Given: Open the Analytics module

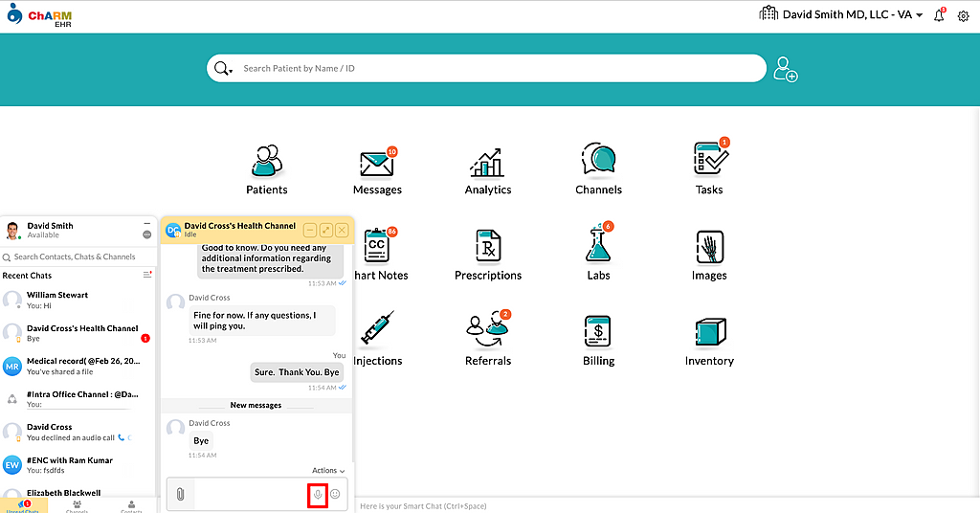Looking at the screenshot, I should pyautogui.click(x=488, y=168).
